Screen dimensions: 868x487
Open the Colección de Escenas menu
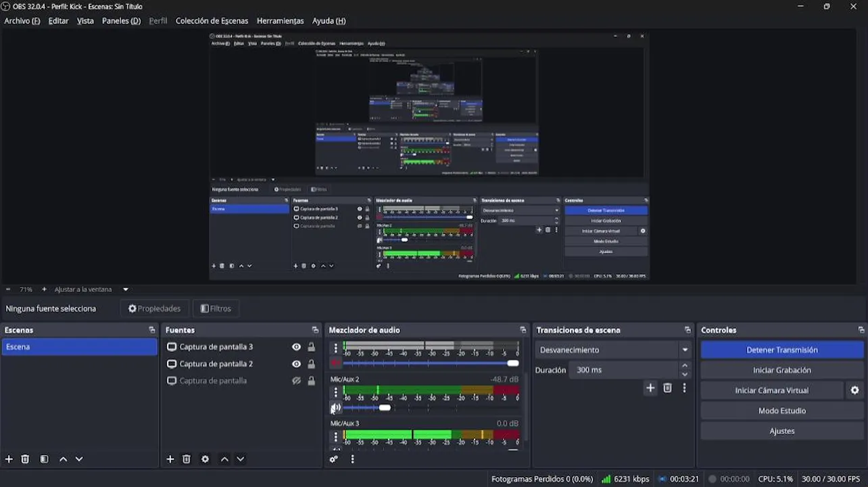(212, 21)
